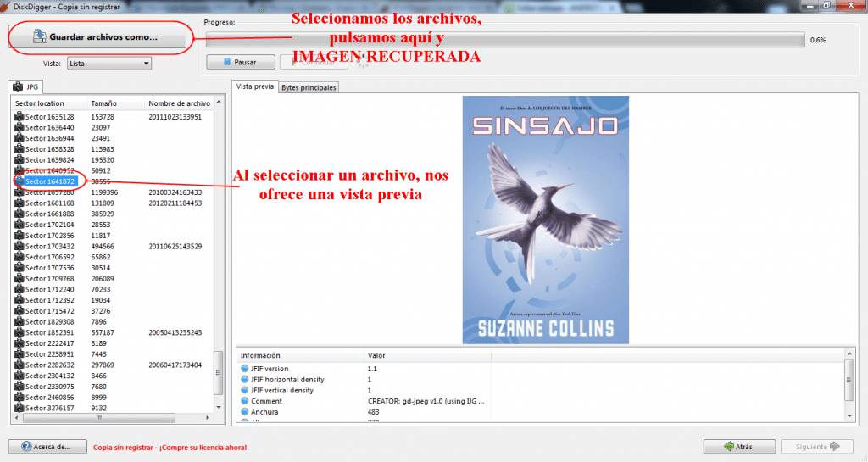Click the info icon beside Comment row
The width and height of the screenshot is (868, 462).
245,401
